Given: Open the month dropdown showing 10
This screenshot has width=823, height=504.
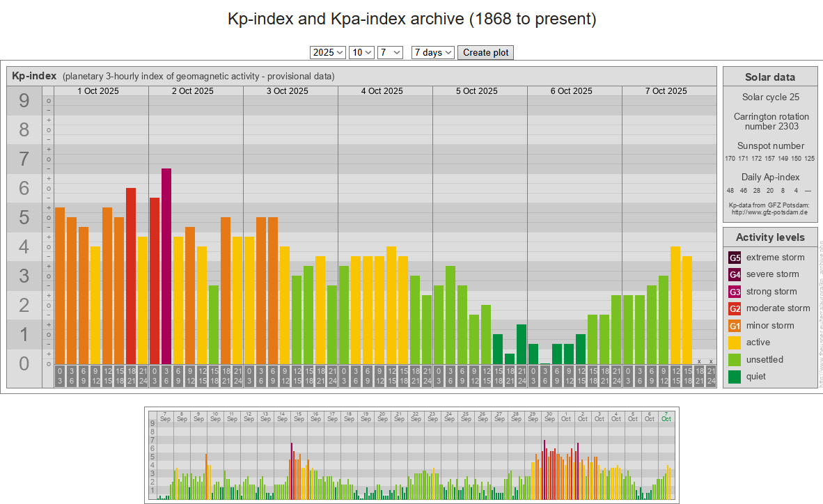Looking at the screenshot, I should (x=361, y=52).
